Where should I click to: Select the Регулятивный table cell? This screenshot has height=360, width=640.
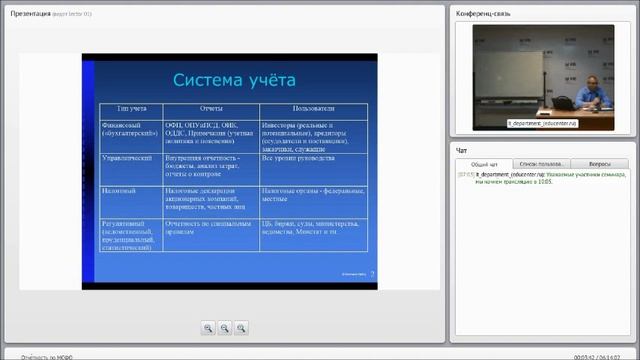(x=131, y=235)
